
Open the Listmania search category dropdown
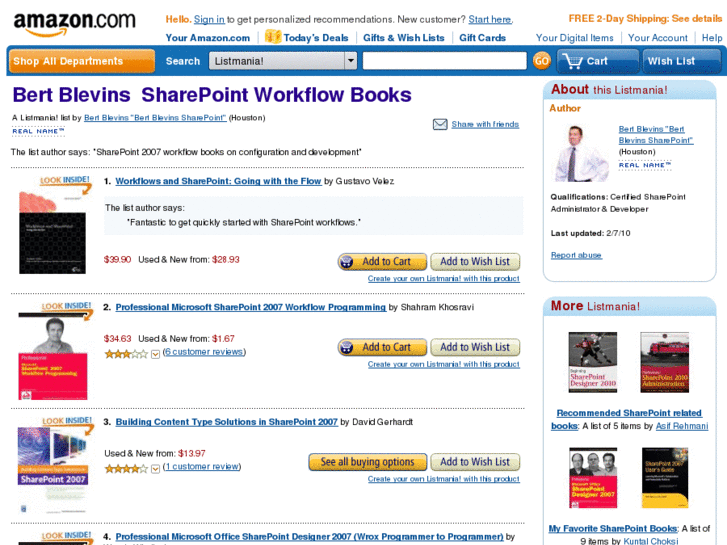coord(283,61)
